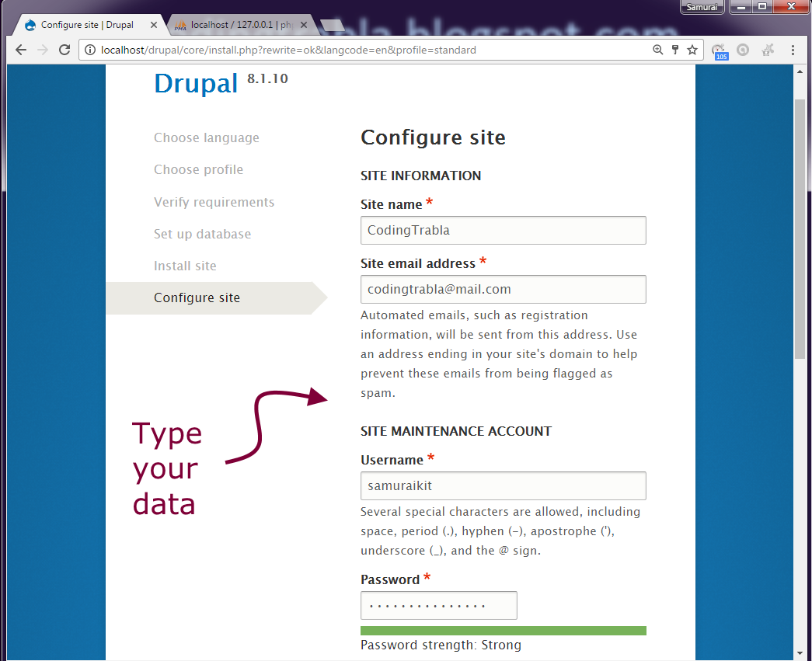Click the 8.1.10 version number
This screenshot has height=661, width=812.
[267, 78]
